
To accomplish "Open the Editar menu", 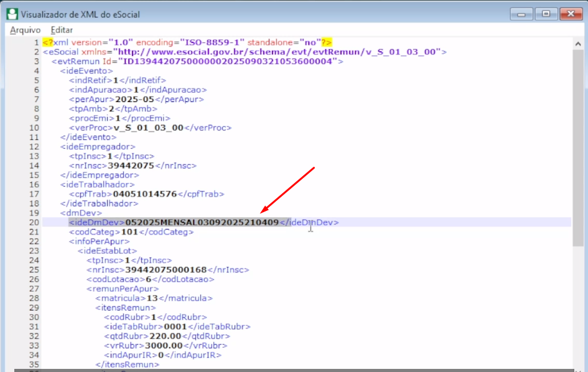I will [x=62, y=30].
